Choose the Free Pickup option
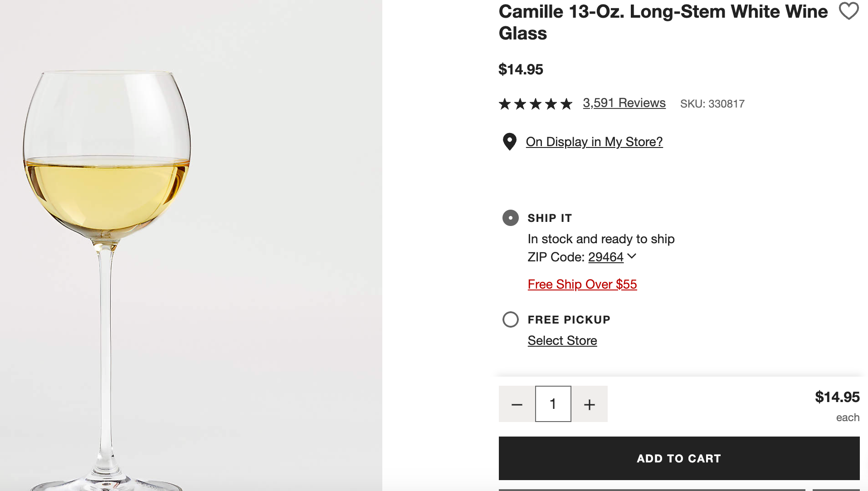 pyautogui.click(x=510, y=319)
